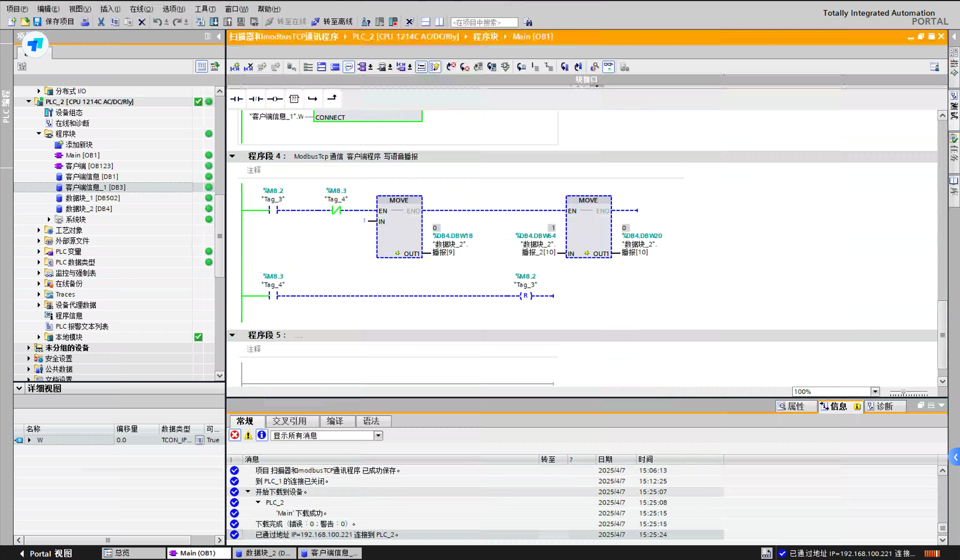This screenshot has height=560, width=960.
Task: Select 客户端 [OB123] in project tree
Action: tap(89, 166)
